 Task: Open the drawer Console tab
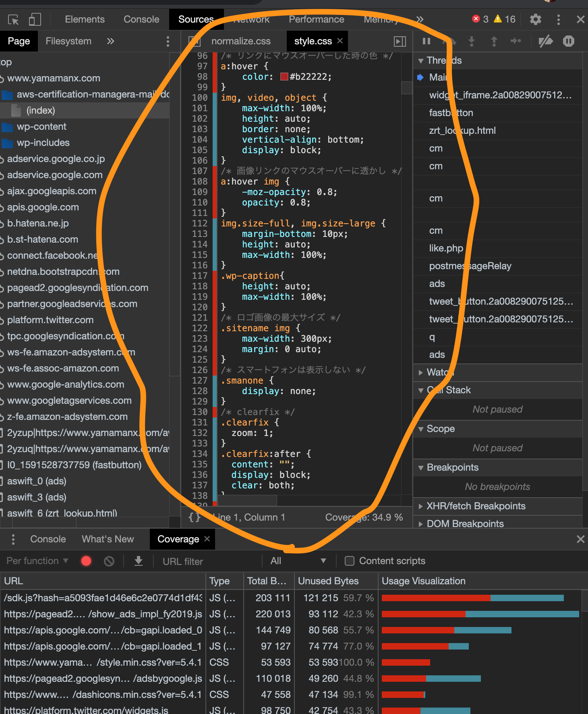coord(48,539)
